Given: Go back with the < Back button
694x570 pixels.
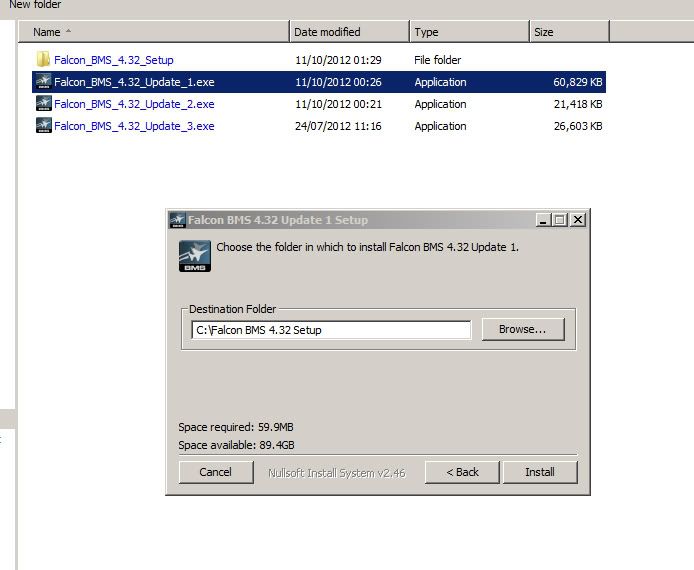Looking at the screenshot, I should tap(462, 472).
